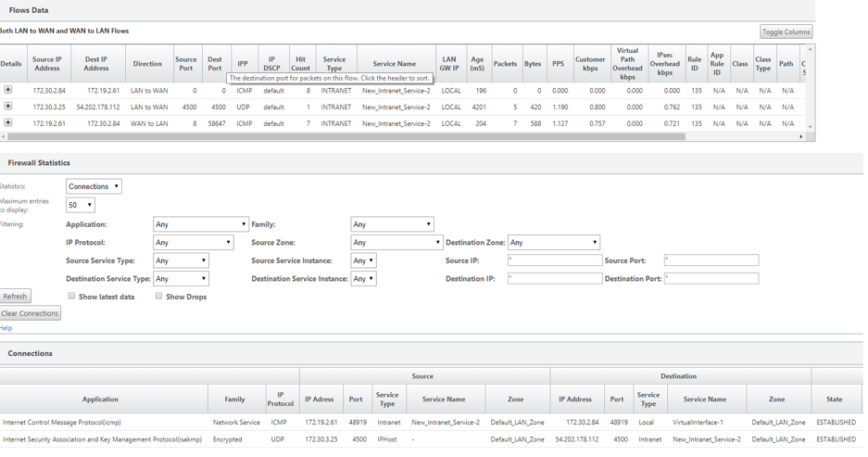The image size is (868, 457).
Task: Open the Source Zone dropdown
Action: click(x=396, y=243)
